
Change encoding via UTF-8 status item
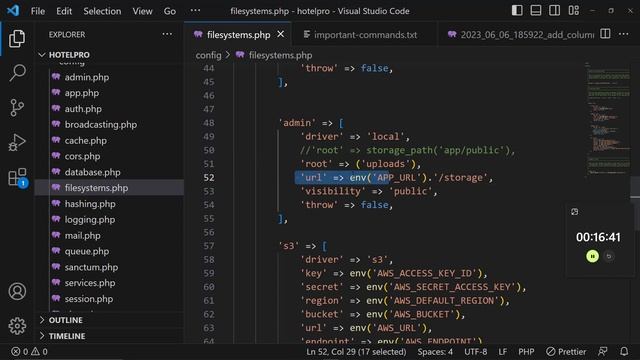pyautogui.click(x=476, y=351)
